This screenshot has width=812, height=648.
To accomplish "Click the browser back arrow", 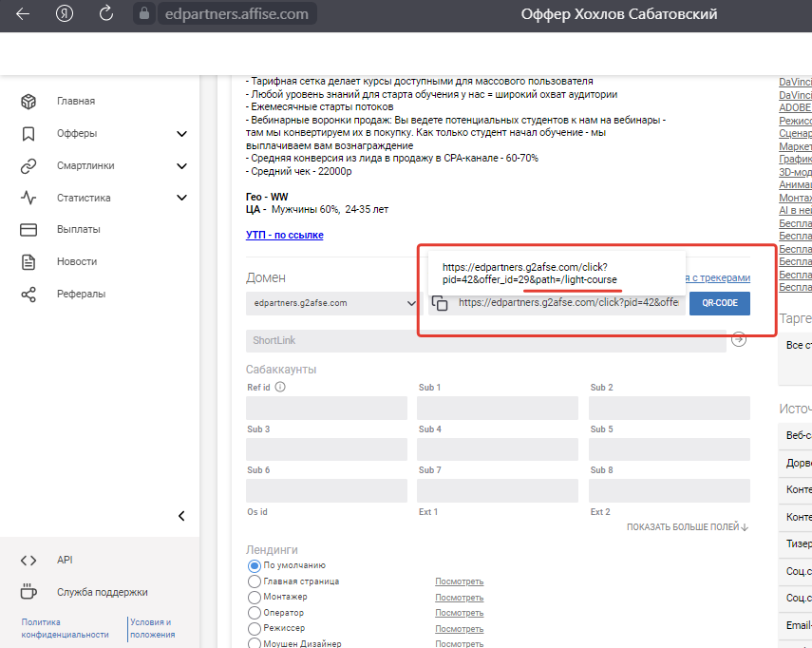I will point(23,14).
